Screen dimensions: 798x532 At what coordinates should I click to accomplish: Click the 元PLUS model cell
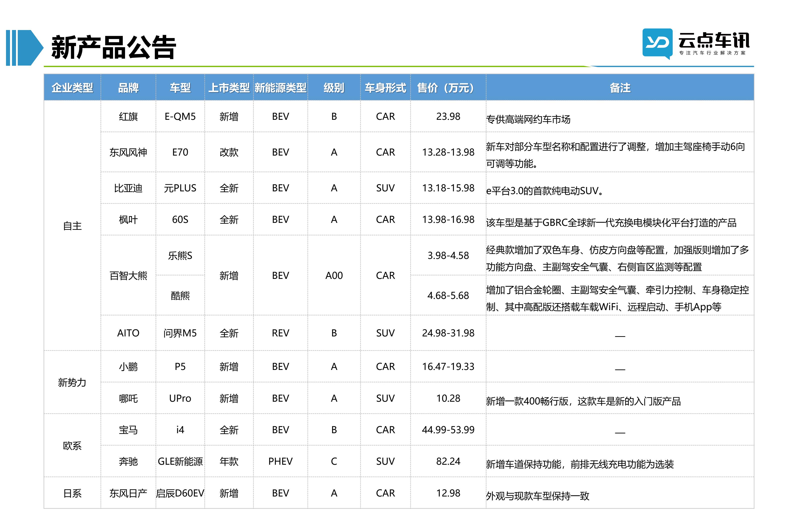point(180,188)
